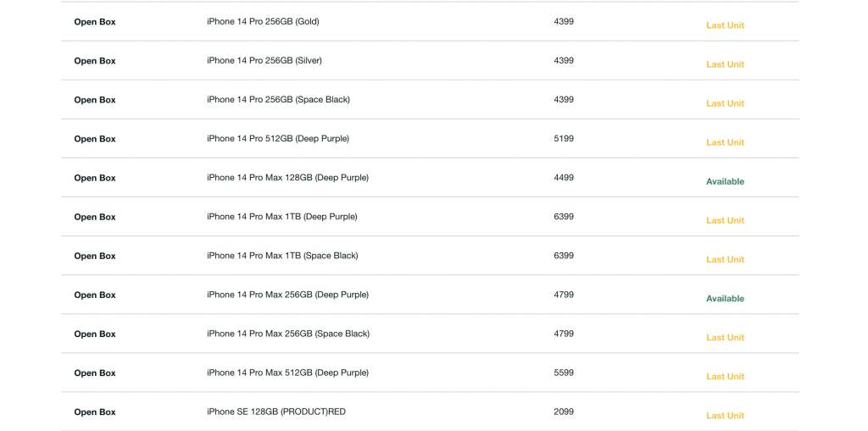The height and width of the screenshot is (431, 868).
Task: Click the 2099 price of the iPhone SE
Action: click(564, 412)
